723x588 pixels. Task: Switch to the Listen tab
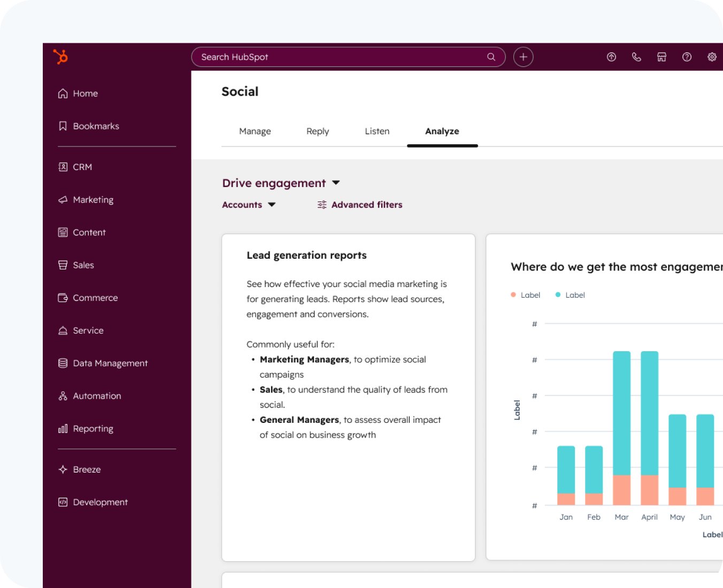click(x=377, y=131)
